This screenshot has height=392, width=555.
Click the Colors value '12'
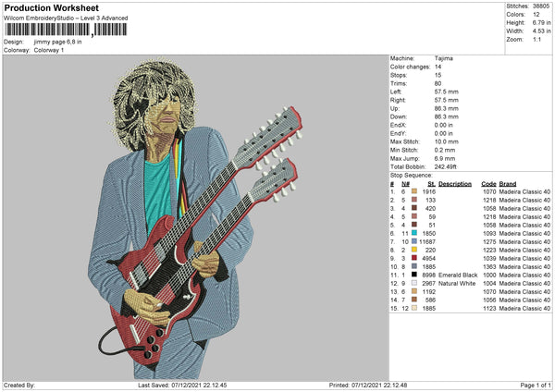click(536, 15)
